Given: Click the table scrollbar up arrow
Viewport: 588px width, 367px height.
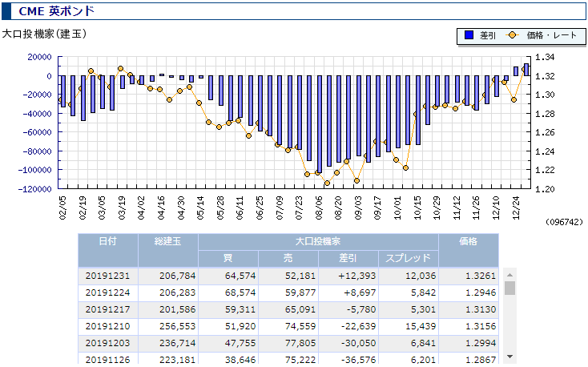Looking at the screenshot, I should tap(509, 275).
